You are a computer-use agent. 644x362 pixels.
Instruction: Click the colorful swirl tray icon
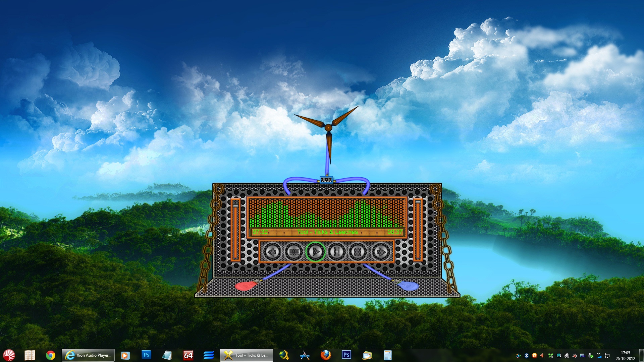coord(519,356)
